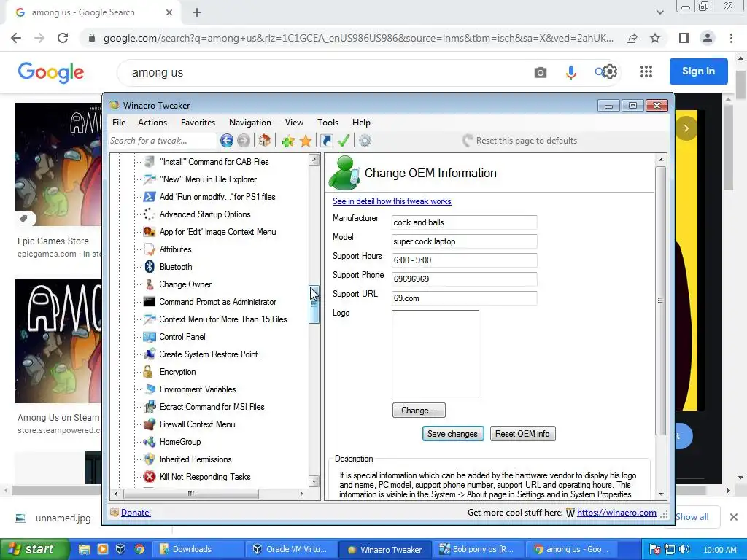Click the Manufacturer input field
747x560 pixels.
click(464, 222)
